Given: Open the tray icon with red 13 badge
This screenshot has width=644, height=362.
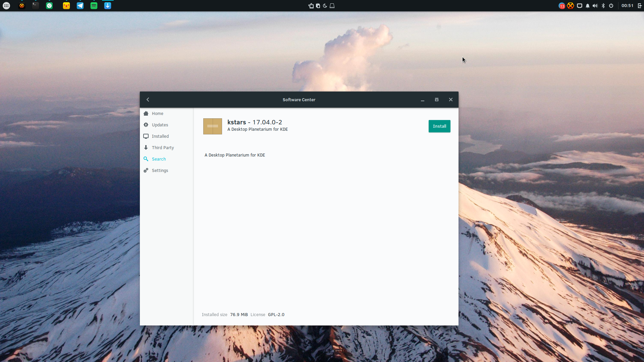Looking at the screenshot, I should pyautogui.click(x=562, y=6).
